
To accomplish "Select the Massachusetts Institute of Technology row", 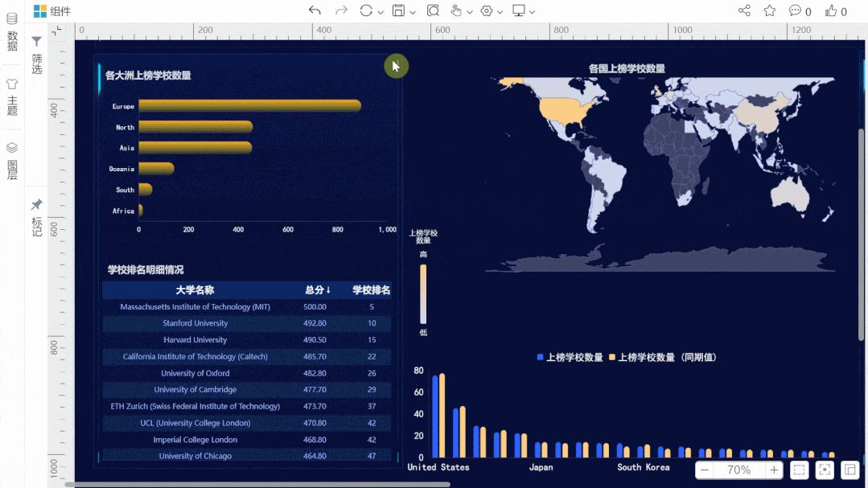I will coord(247,306).
